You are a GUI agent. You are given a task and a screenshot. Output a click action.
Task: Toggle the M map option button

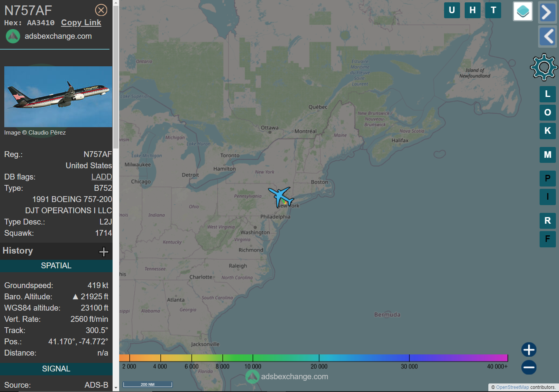click(x=548, y=155)
